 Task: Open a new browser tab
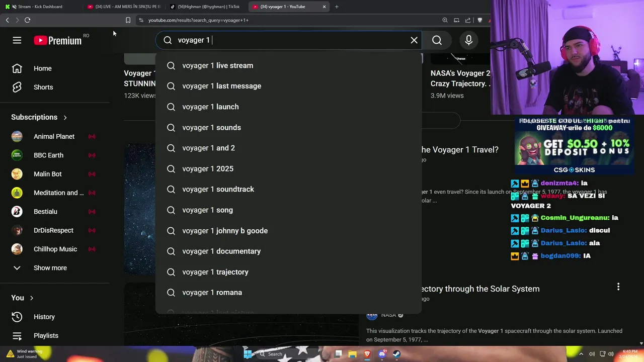point(337,7)
